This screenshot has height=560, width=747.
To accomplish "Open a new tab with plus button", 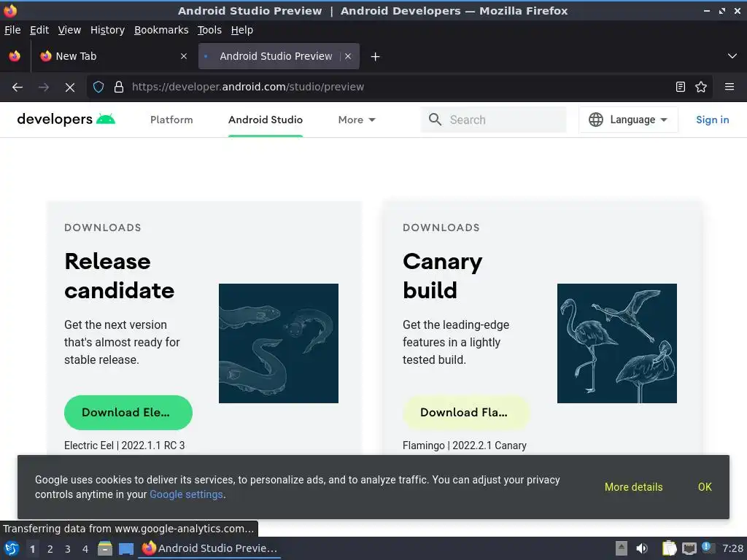I will [x=376, y=57].
